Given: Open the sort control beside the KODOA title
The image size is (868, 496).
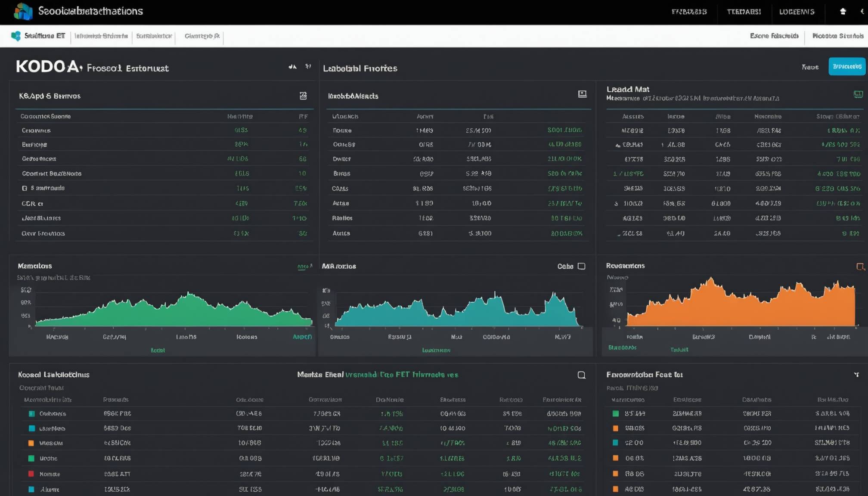Looking at the screenshot, I should point(308,66).
